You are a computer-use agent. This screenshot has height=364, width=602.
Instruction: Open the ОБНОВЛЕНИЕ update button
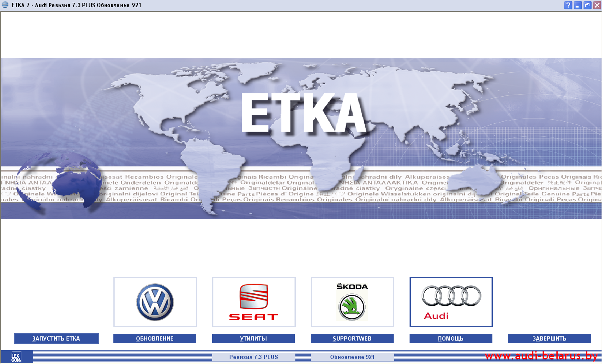(x=155, y=338)
